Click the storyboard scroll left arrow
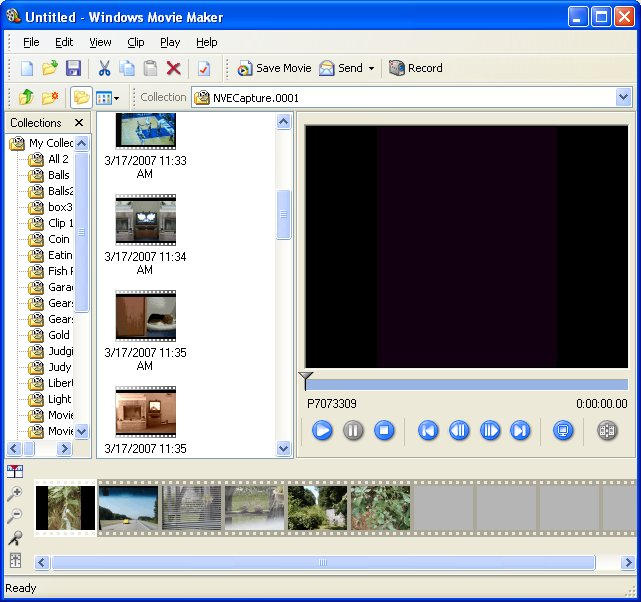This screenshot has width=641, height=602. tap(42, 563)
